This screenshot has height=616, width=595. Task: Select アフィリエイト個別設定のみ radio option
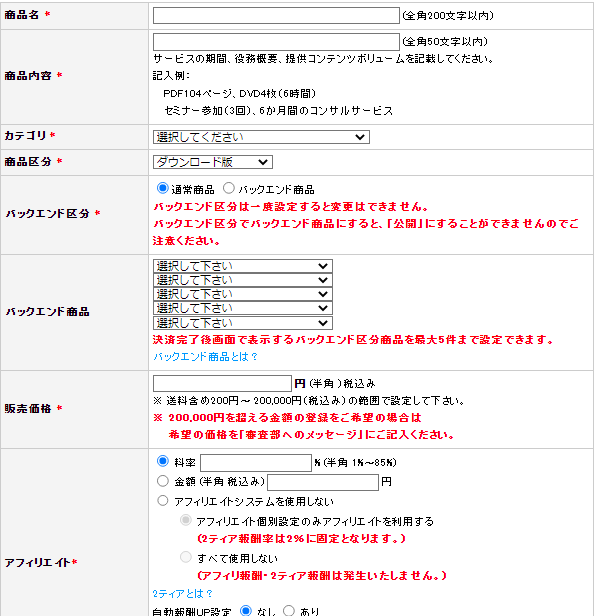tap(185, 520)
